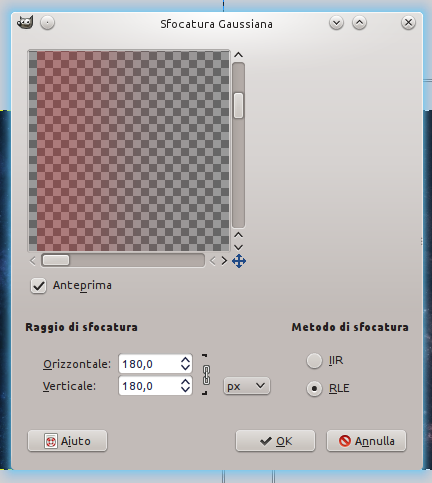
Task: Click Annulla to cancel the dialog
Action: tap(366, 441)
